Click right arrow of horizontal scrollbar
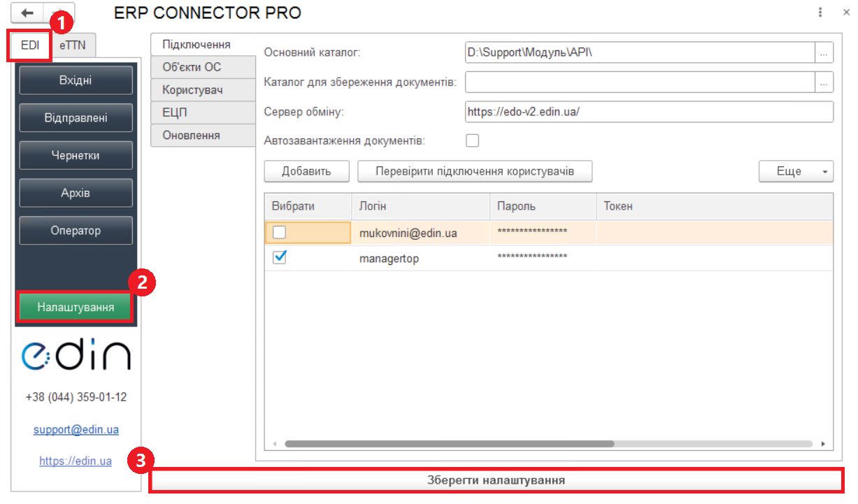The height and width of the screenshot is (504, 858). point(823,444)
